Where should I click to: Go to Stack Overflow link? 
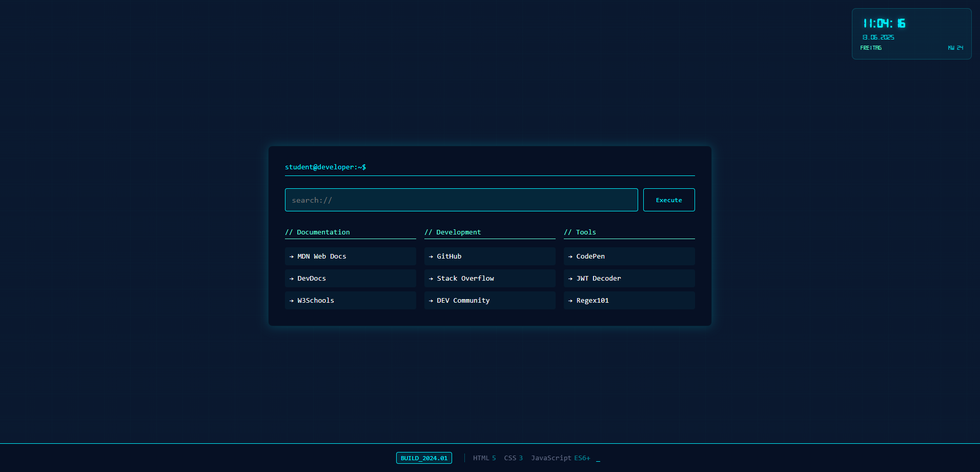tap(490, 279)
